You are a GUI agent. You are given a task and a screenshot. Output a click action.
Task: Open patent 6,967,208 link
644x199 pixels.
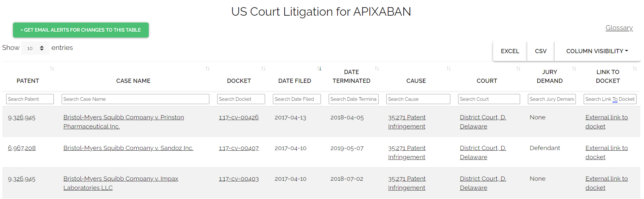pyautogui.click(x=22, y=148)
